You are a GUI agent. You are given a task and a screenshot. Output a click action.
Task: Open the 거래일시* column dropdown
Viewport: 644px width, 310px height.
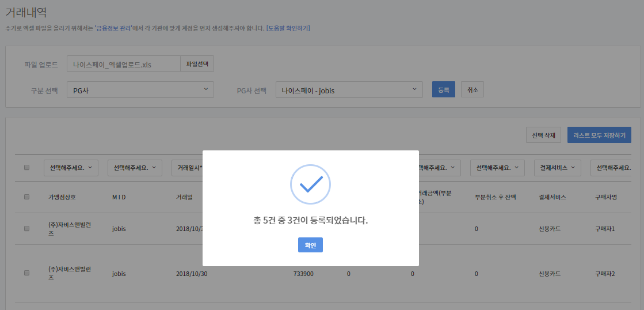(x=187, y=168)
